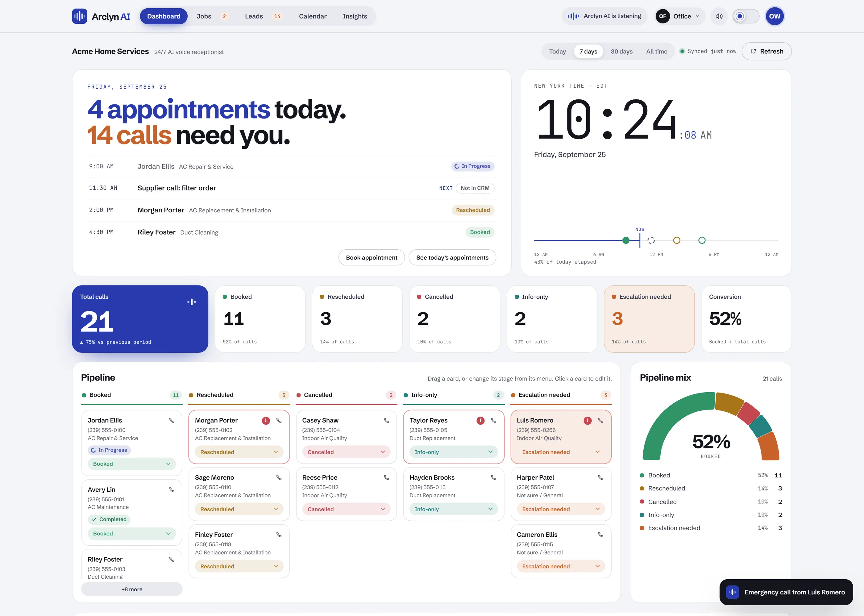Call Avery Lin via phone icon
The width and height of the screenshot is (864, 616).
(x=172, y=490)
